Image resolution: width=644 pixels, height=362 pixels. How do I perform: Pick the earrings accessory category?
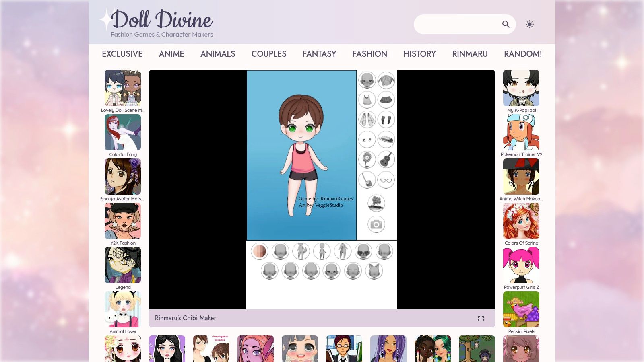[x=367, y=140]
